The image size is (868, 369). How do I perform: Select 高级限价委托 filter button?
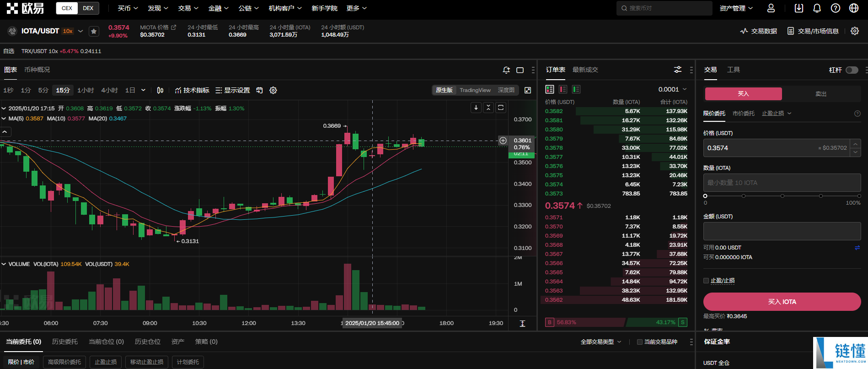[64, 362]
